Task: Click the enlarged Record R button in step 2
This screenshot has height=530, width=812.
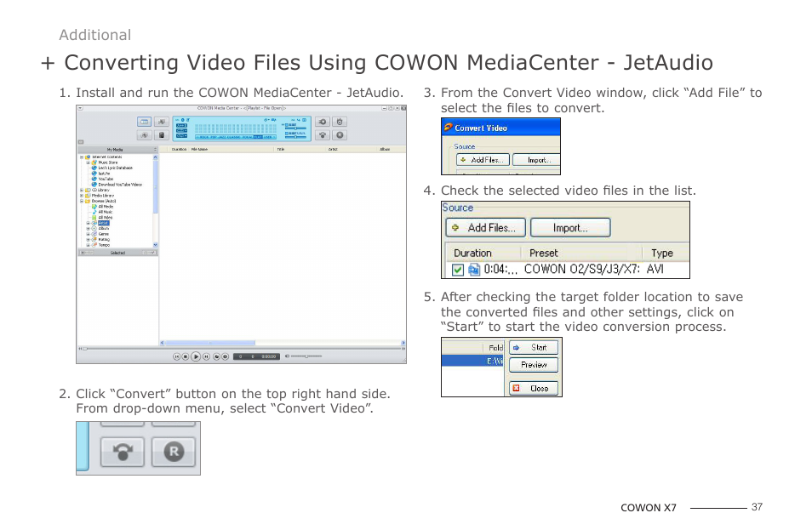Action: (174, 452)
